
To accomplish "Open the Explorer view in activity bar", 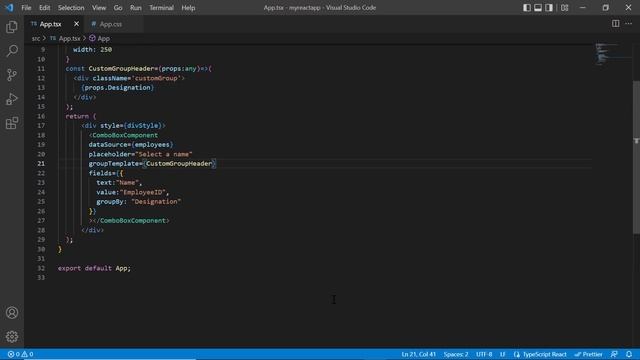I will 12,27.
